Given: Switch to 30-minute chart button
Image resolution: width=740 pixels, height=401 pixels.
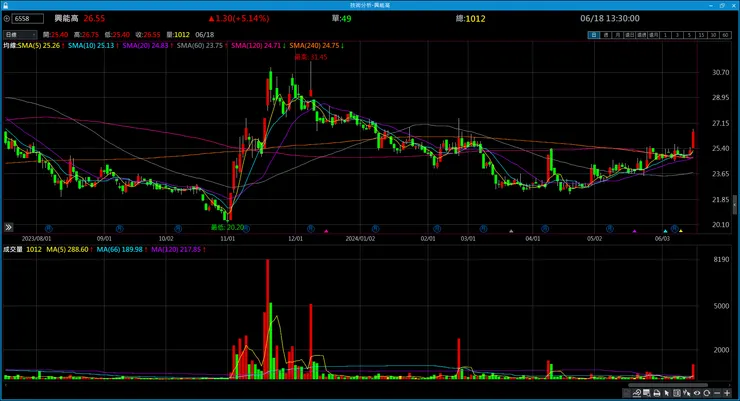Looking at the screenshot, I should coord(714,35).
